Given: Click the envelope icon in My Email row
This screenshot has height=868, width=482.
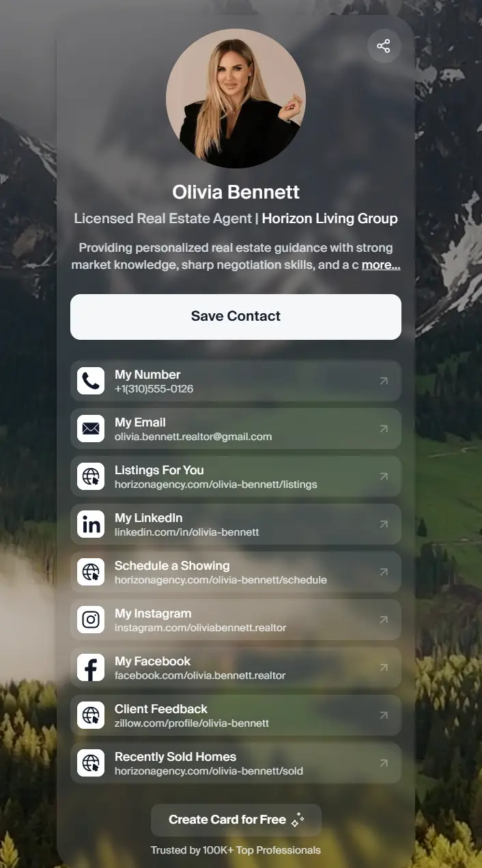Looking at the screenshot, I should [91, 429].
